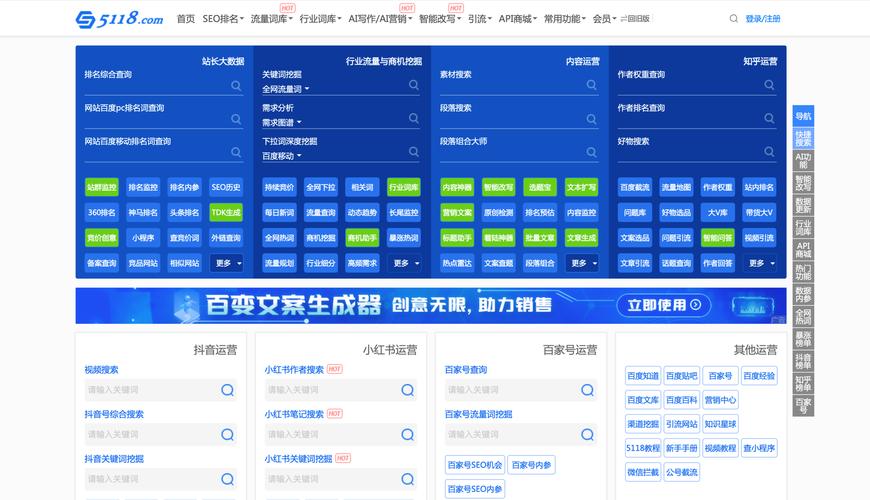
Task: Click the 立即使用 banner button
Action: point(664,305)
